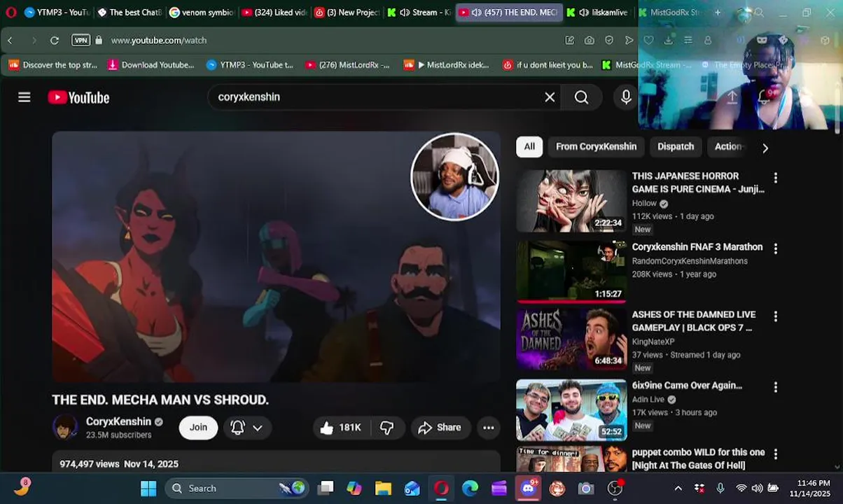Select the From CoryxKenshin filter chip
Viewport: 843px width, 504px height.
click(x=596, y=146)
